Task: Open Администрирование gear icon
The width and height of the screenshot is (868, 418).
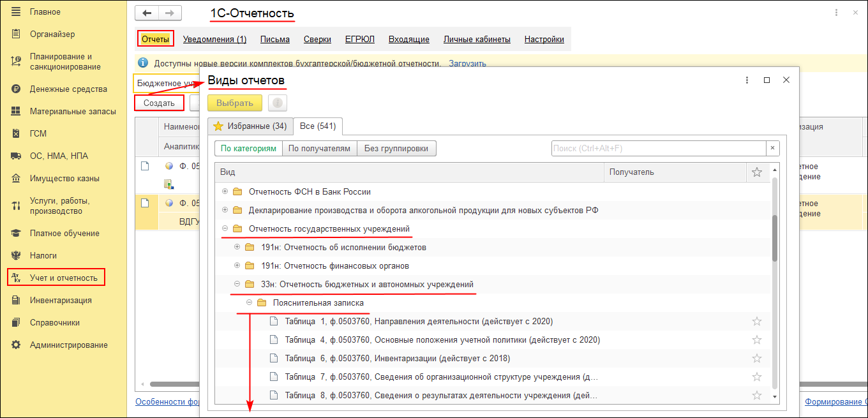Action: pos(16,345)
